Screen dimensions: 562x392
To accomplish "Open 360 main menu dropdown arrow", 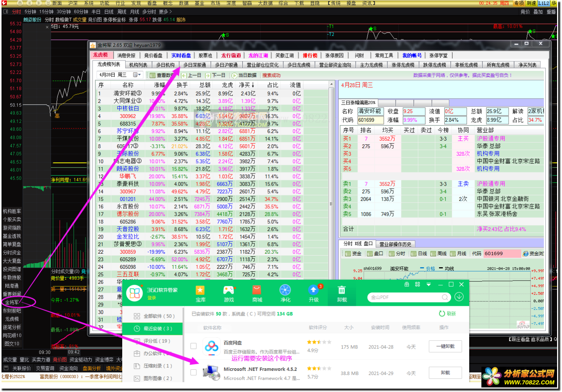I will click(428, 284).
